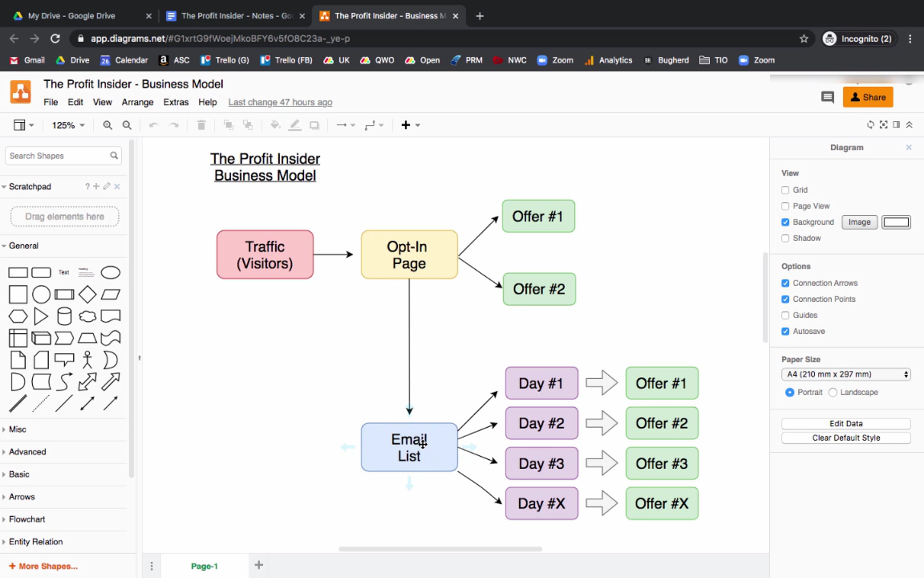Open the 125% zoom dropdown
The width and height of the screenshot is (924, 578).
[x=68, y=125]
